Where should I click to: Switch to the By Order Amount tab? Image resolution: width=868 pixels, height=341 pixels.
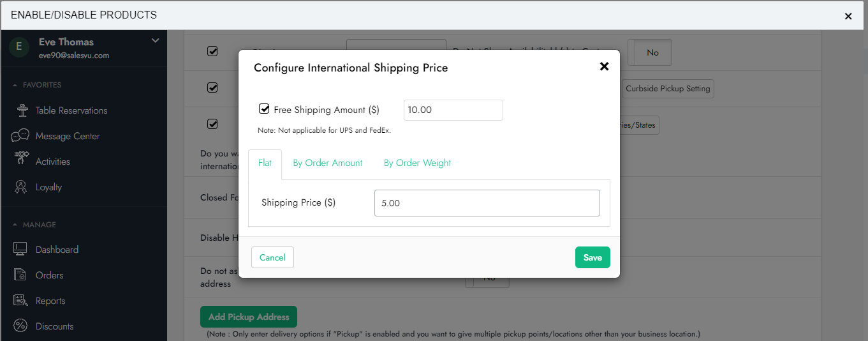328,163
